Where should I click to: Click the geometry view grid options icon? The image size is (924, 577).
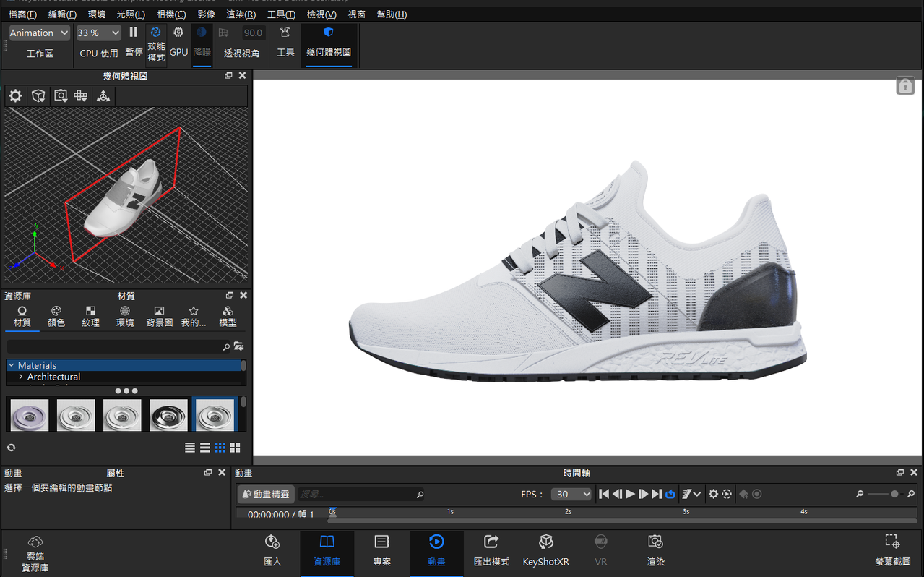click(x=81, y=96)
